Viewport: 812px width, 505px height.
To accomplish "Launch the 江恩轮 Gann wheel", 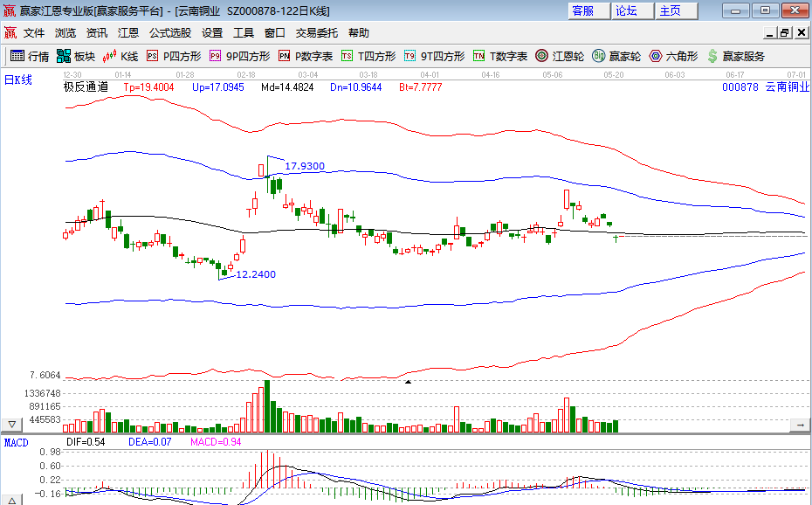I will (560, 56).
